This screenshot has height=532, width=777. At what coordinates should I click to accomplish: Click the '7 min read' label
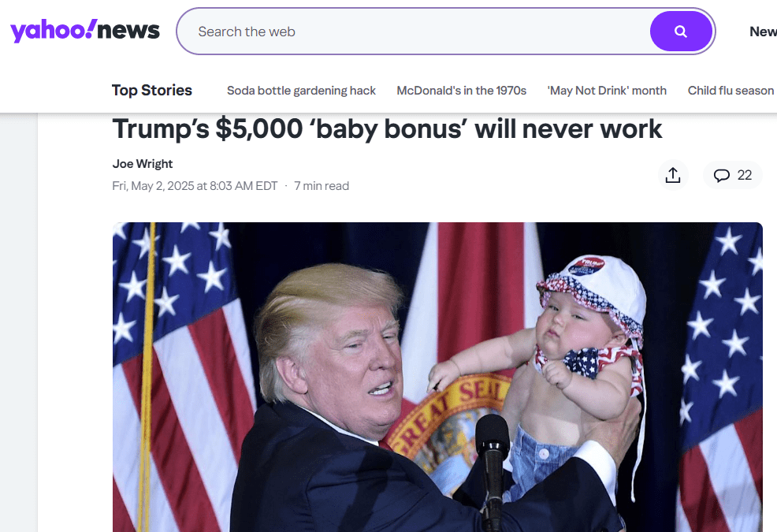pyautogui.click(x=322, y=186)
